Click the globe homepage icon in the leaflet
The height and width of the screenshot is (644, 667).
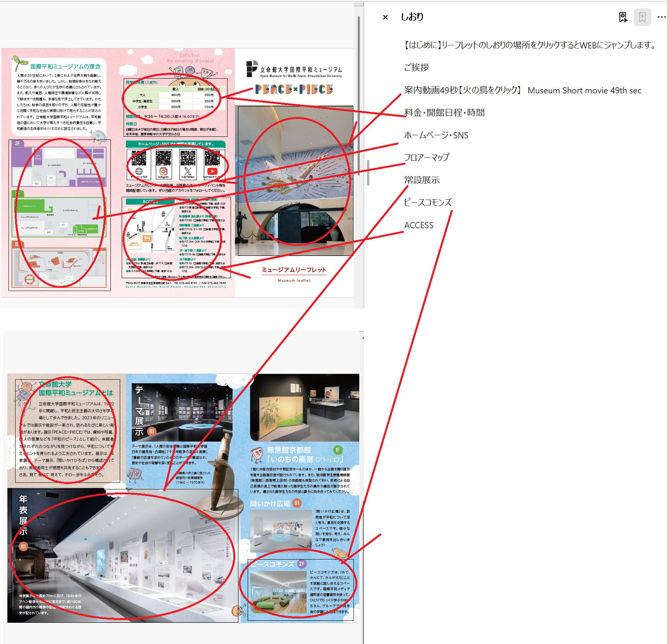(x=139, y=171)
